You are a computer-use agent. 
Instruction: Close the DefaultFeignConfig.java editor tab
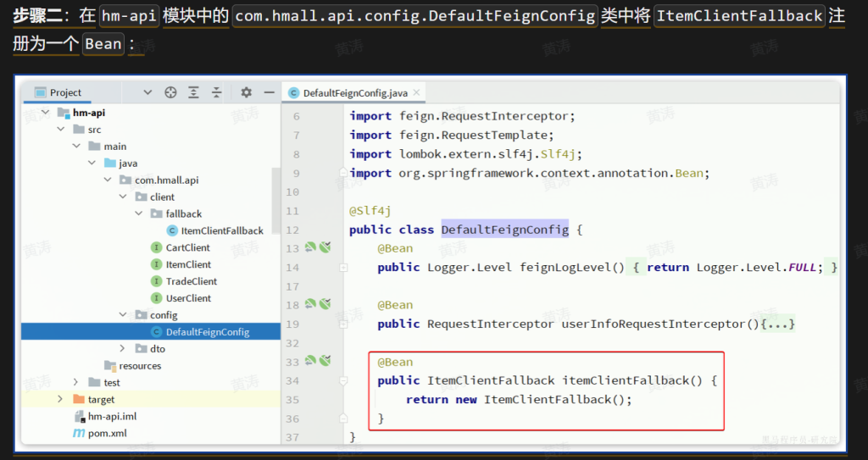(417, 93)
